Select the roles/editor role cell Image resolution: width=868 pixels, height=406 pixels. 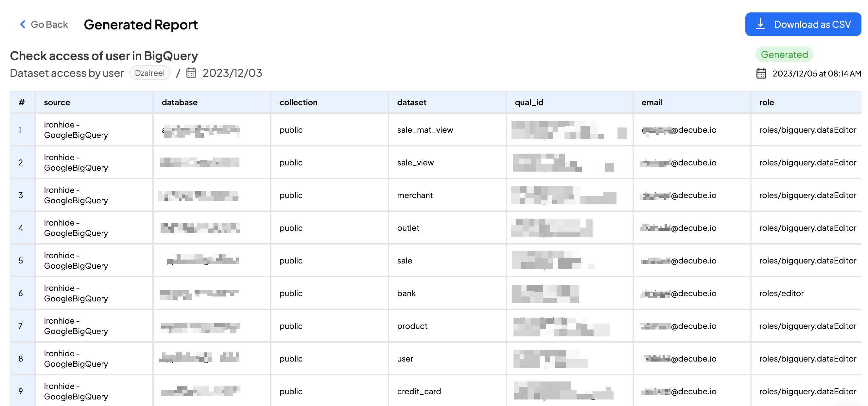click(x=781, y=294)
